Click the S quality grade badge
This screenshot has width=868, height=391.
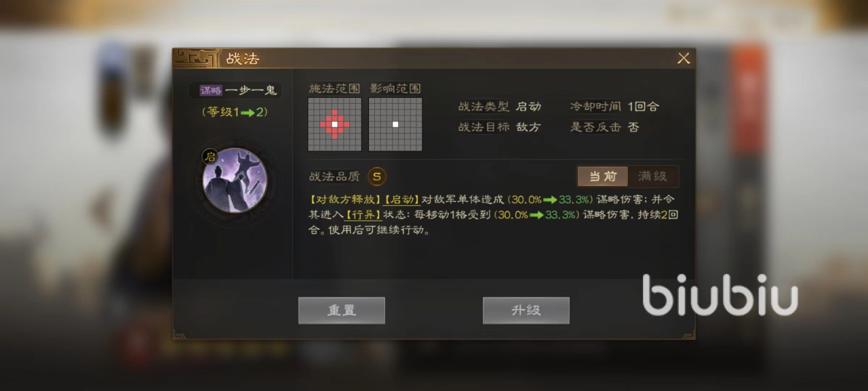point(377,176)
